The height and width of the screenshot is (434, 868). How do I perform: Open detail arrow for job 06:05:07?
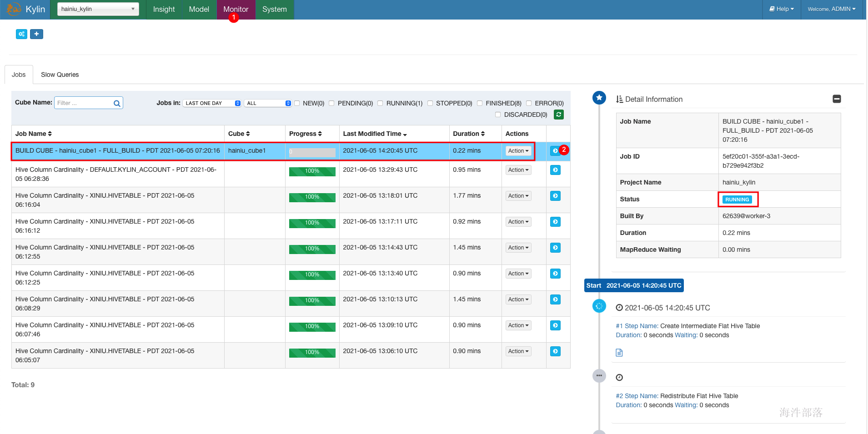tap(555, 351)
